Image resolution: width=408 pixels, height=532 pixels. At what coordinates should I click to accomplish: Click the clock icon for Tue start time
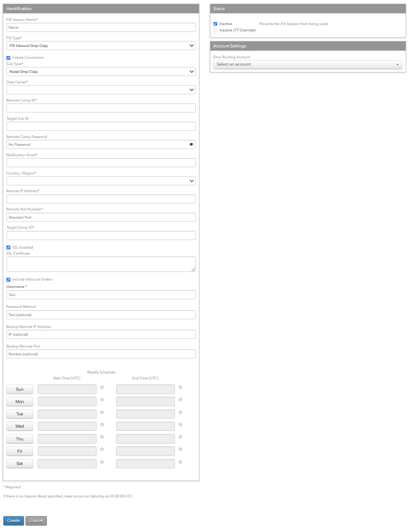[x=102, y=412]
